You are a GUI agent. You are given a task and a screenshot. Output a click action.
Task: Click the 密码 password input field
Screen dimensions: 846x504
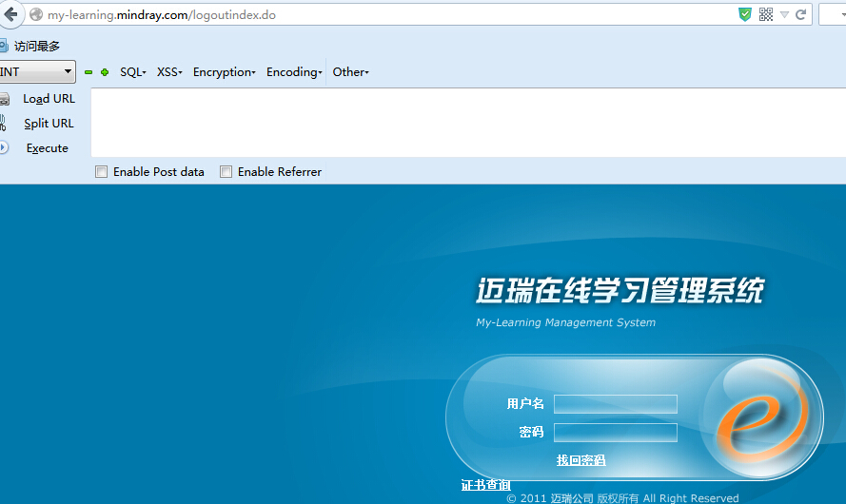[x=616, y=433]
